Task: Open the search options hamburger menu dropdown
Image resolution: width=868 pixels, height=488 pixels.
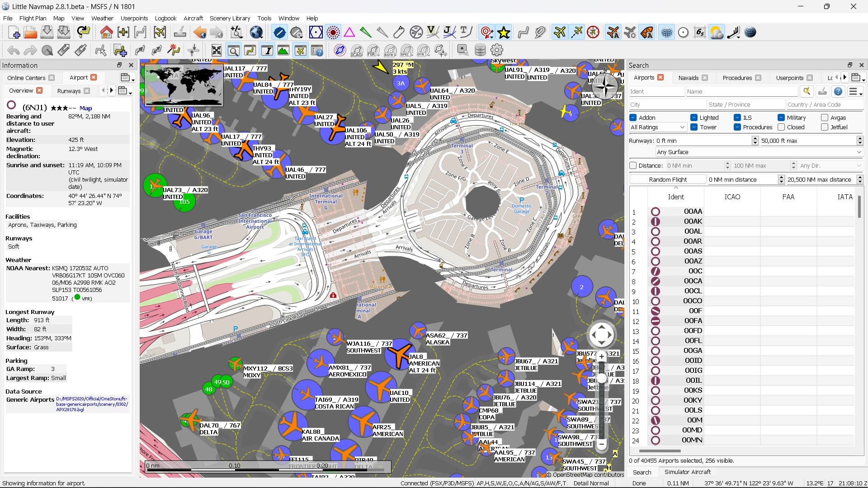Action: pos(855,91)
